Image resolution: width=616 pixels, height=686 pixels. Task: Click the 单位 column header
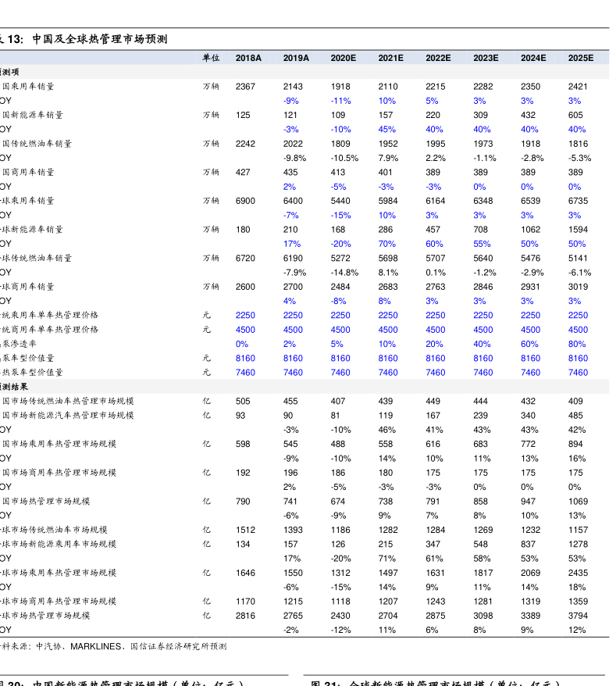pos(211,58)
